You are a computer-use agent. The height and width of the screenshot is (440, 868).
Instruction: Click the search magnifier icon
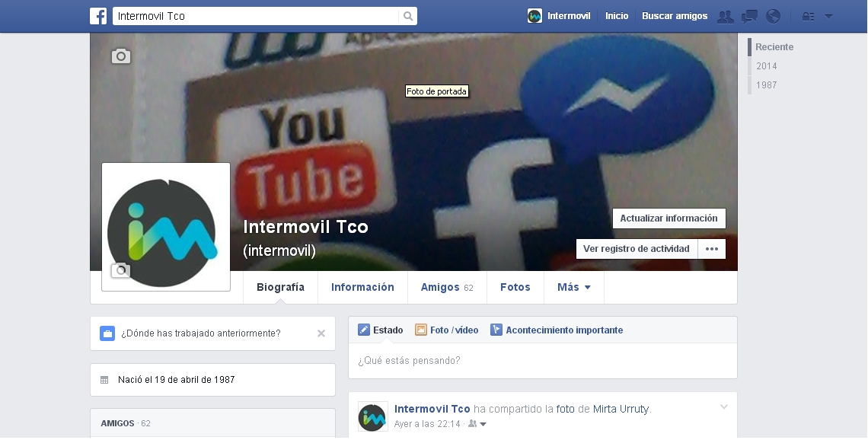tap(408, 16)
